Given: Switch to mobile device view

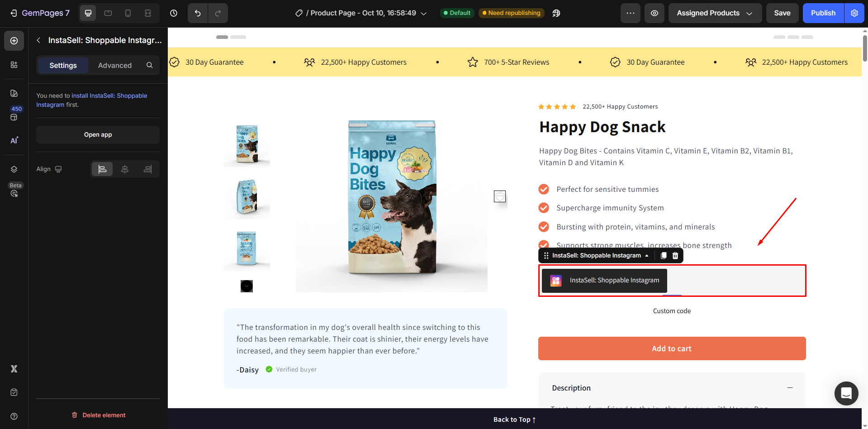Looking at the screenshot, I should (128, 13).
